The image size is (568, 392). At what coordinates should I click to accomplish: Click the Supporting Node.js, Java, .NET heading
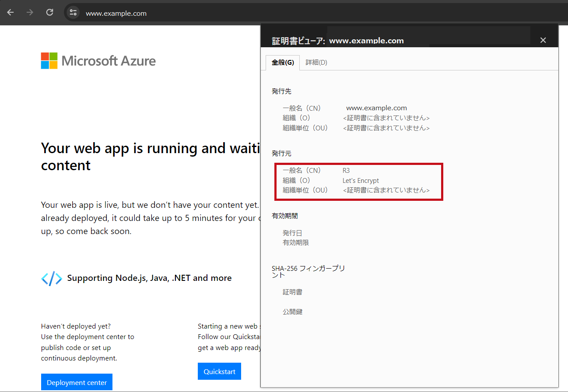coord(149,278)
